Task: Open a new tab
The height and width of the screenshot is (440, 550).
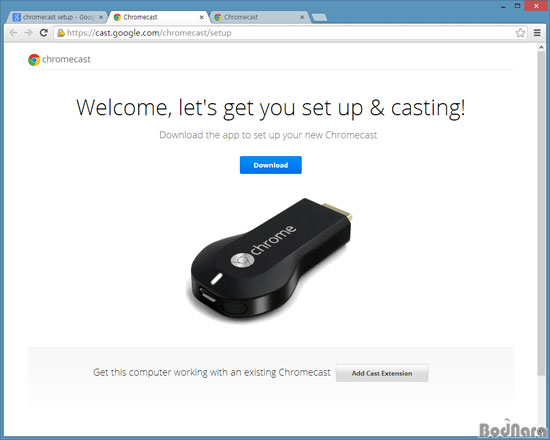Action: pyautogui.click(x=319, y=17)
